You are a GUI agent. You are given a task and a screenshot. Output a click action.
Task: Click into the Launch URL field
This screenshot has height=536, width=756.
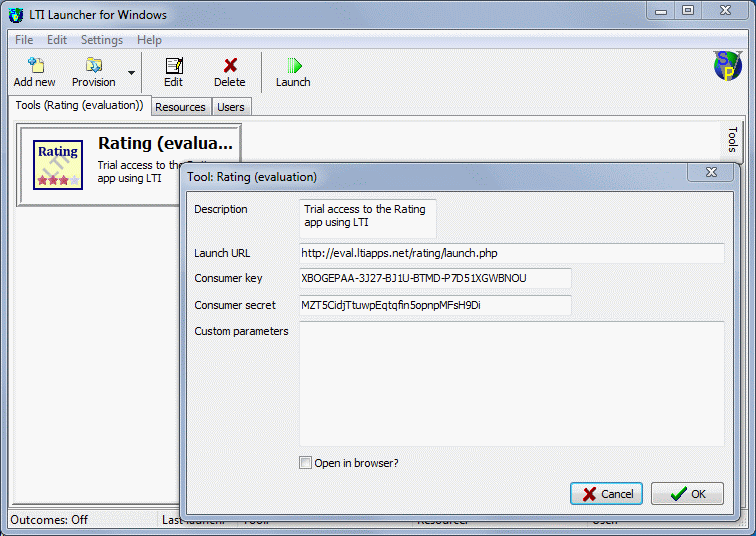click(512, 253)
